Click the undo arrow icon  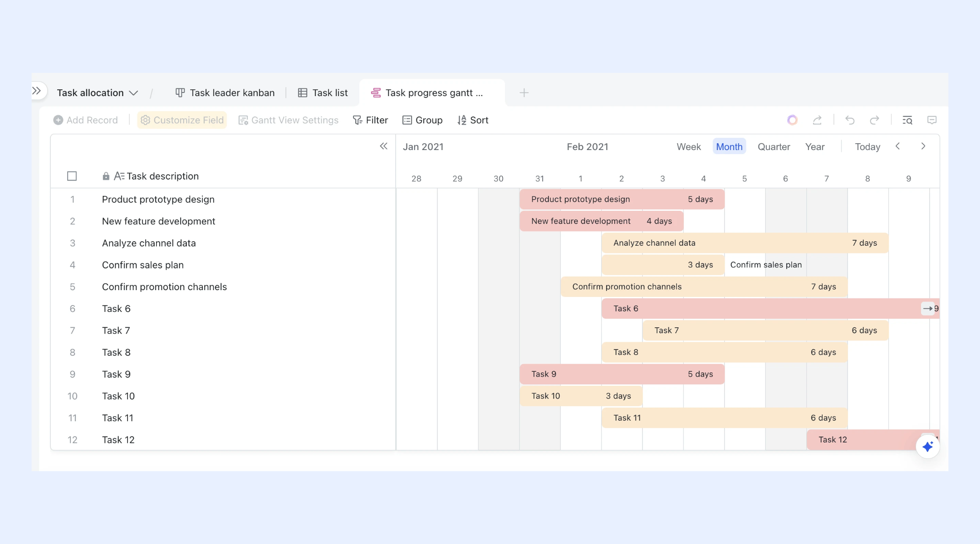[x=850, y=120]
